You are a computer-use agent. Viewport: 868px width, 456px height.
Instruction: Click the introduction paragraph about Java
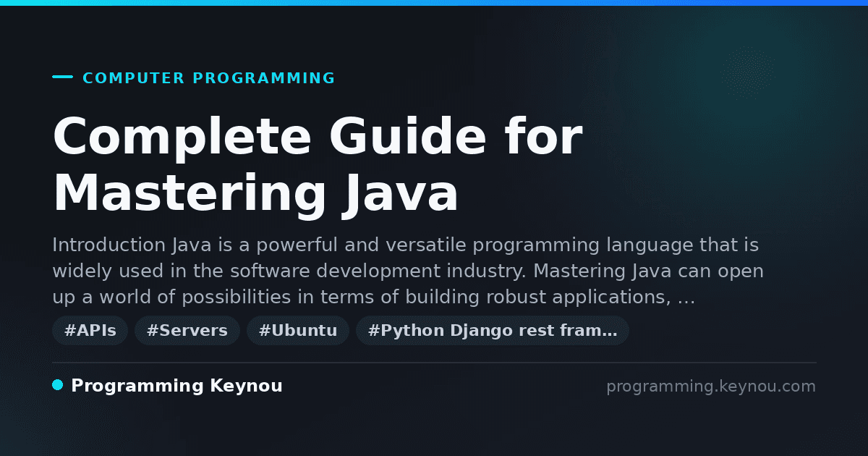coord(409,271)
